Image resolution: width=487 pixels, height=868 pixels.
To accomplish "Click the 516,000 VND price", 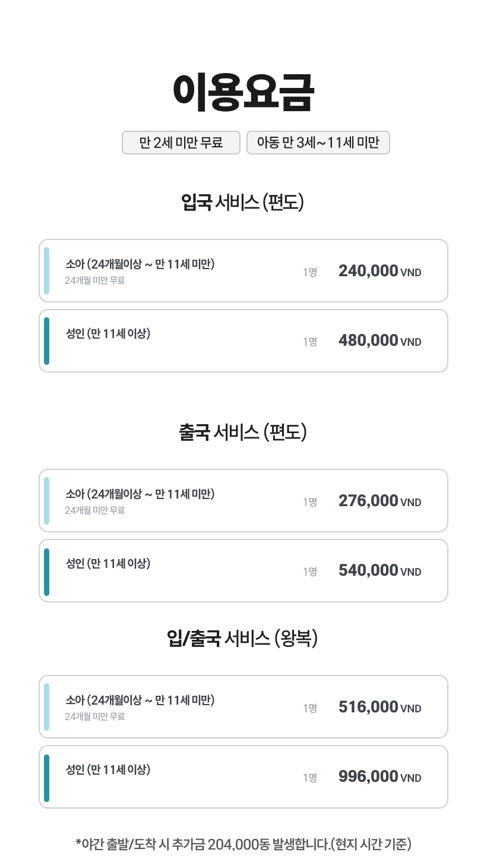I will [380, 708].
